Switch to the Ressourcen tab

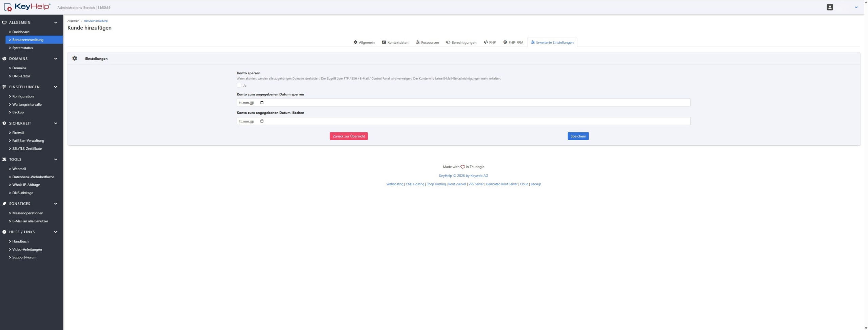(x=427, y=42)
